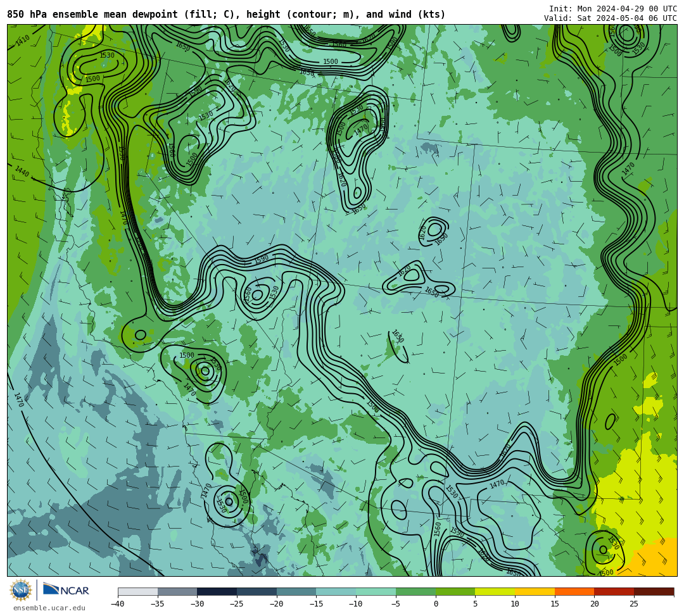This screenshot has width=684, height=616.
Task: Click the NCAR logo
Action: (66, 590)
